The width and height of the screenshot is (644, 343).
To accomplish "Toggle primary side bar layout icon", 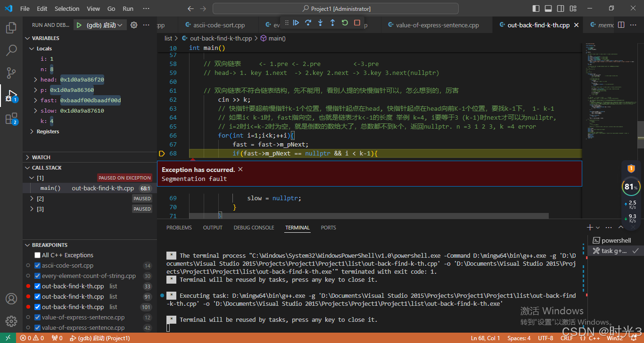I will point(536,8).
